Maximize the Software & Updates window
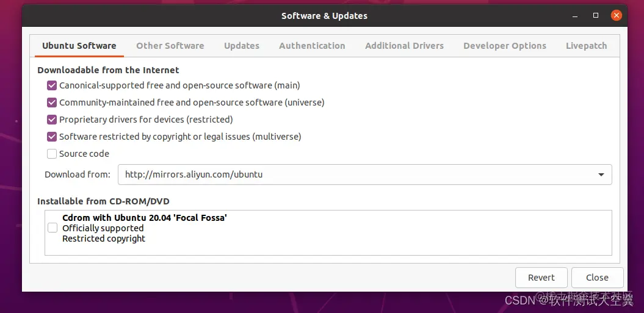Image resolution: width=644 pixels, height=313 pixels. pos(596,16)
